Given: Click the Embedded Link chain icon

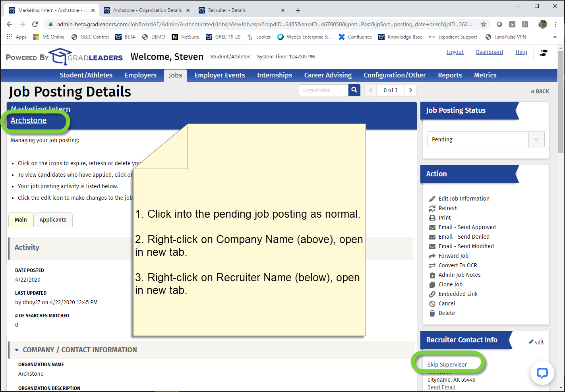Looking at the screenshot, I should tap(432, 294).
